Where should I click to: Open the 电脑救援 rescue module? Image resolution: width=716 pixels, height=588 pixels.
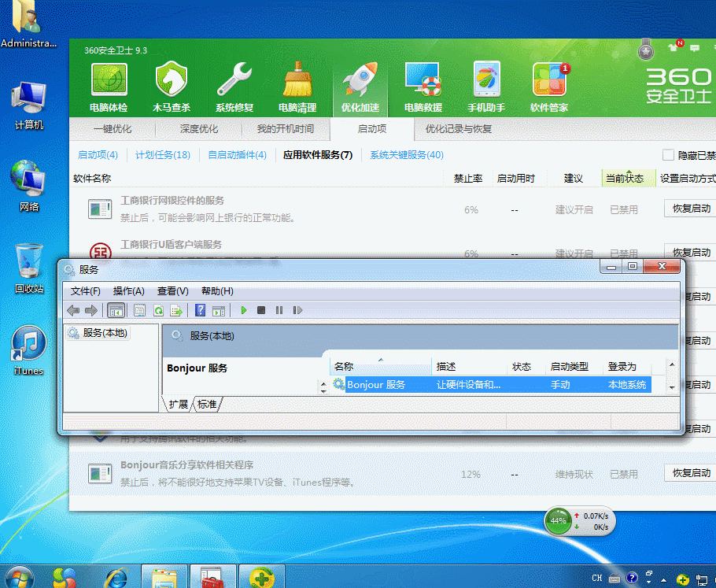(x=423, y=87)
